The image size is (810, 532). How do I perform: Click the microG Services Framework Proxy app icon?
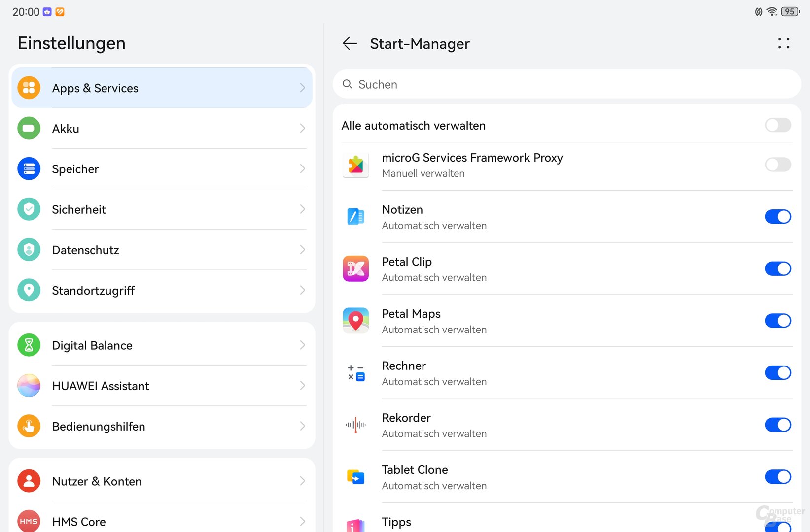point(355,165)
